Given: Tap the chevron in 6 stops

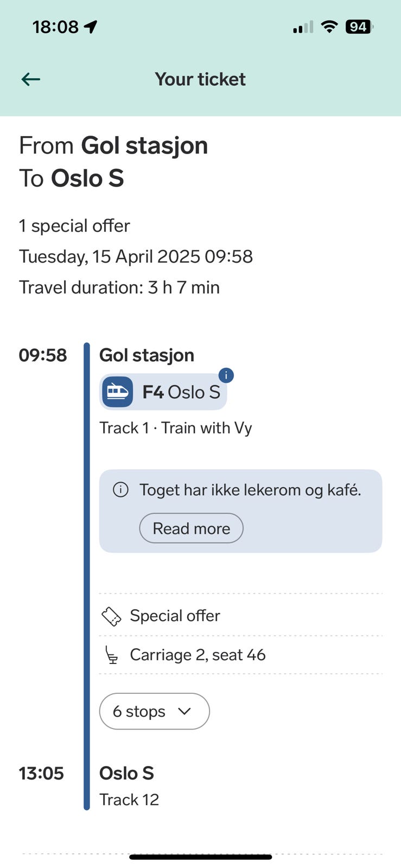Looking at the screenshot, I should click(184, 711).
